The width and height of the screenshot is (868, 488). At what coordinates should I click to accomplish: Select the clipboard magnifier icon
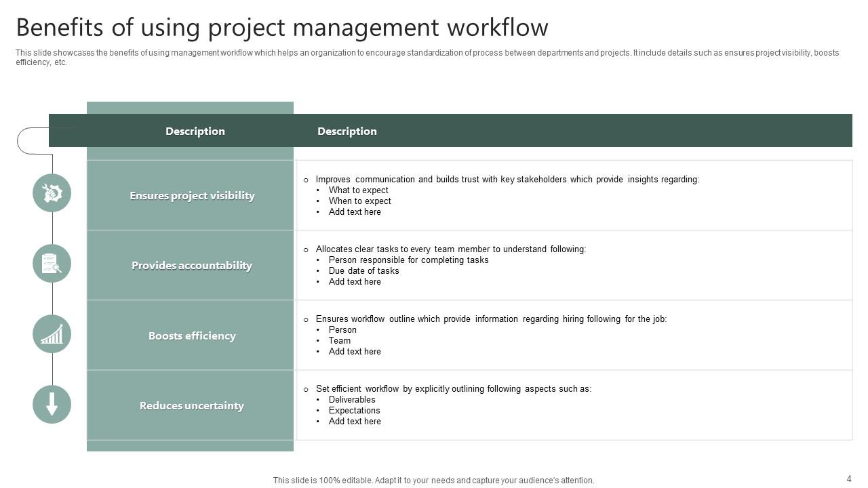click(52, 264)
